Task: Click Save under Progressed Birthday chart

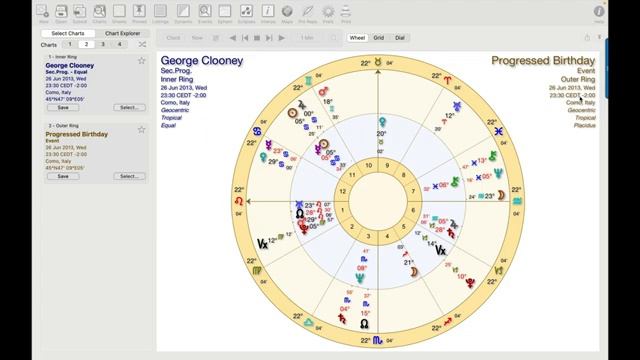Action: (63, 176)
